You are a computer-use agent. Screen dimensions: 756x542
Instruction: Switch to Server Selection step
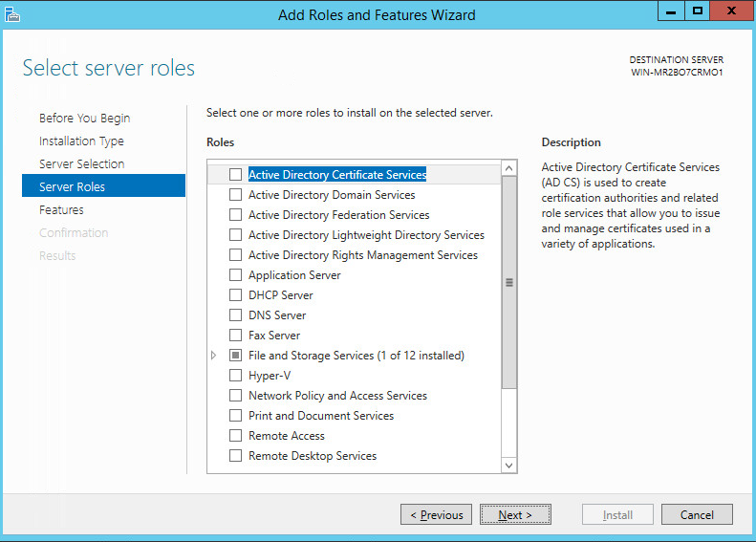[x=81, y=164]
